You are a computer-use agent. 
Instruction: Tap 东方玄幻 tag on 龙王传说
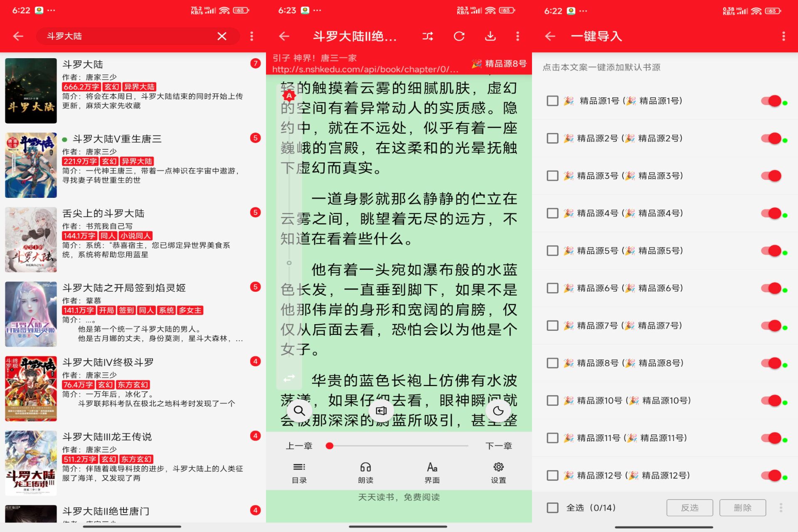click(136, 459)
